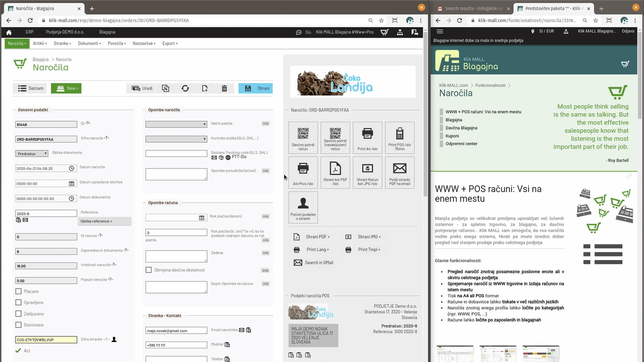Click the Uredi edit button
The height and width of the screenshot is (362, 644).
tap(141, 88)
